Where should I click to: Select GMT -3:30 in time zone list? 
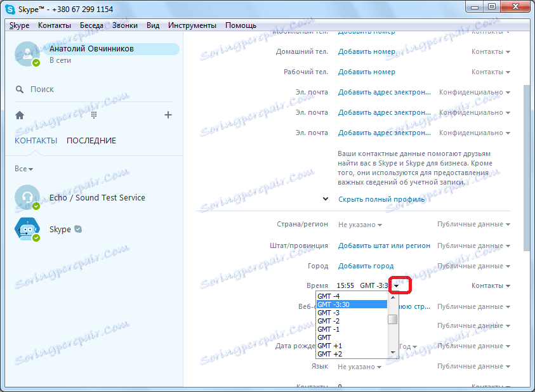(352, 304)
